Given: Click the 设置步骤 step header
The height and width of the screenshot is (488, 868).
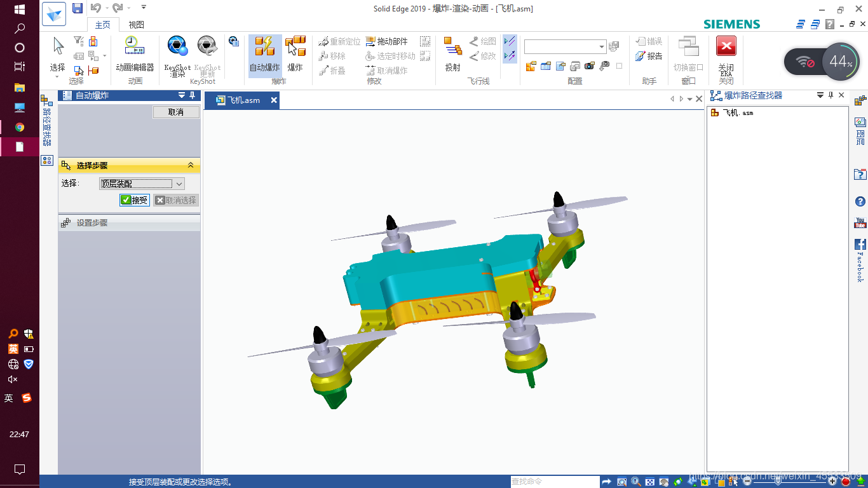Looking at the screenshot, I should click(129, 223).
